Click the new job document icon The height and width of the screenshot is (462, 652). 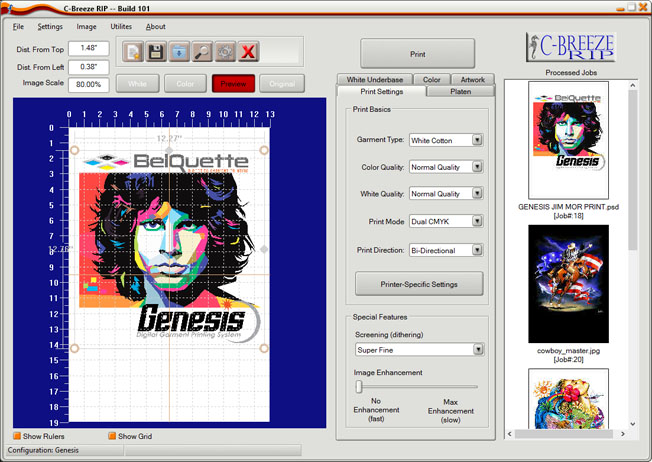(x=133, y=52)
